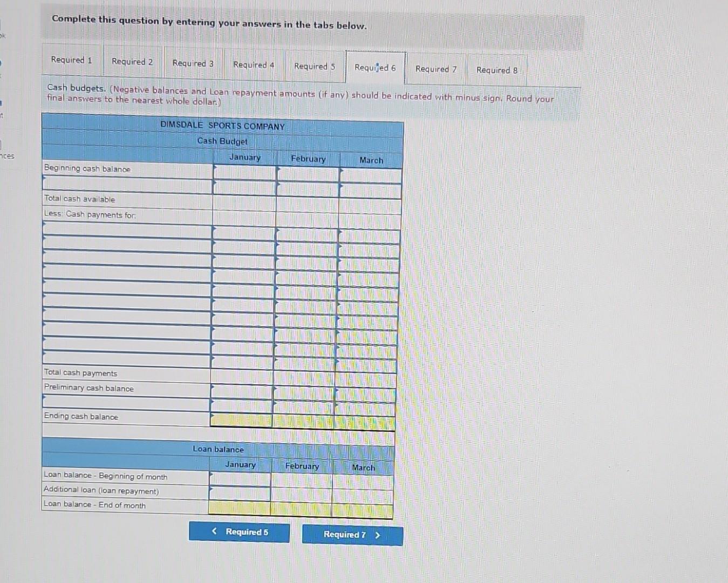Viewport: 728px width, 583px height.
Task: Select January Preliminary cash balance cell
Action: point(241,391)
